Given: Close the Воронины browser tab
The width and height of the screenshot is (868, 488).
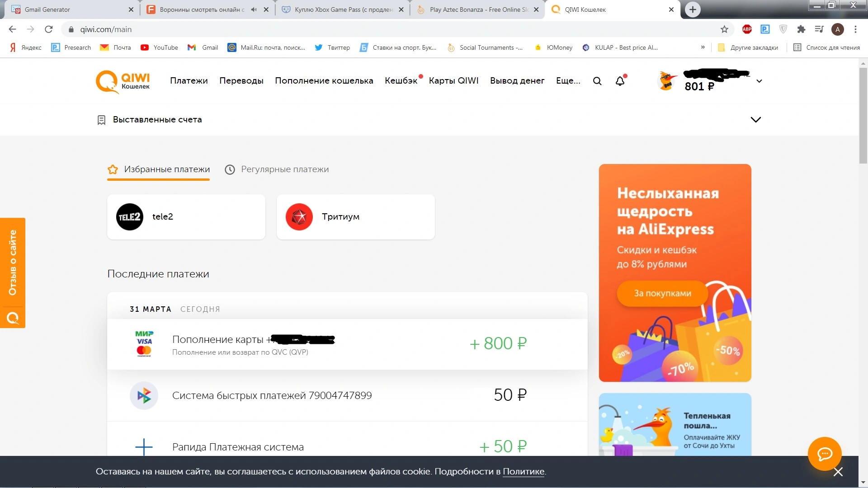Looking at the screenshot, I should [x=266, y=9].
